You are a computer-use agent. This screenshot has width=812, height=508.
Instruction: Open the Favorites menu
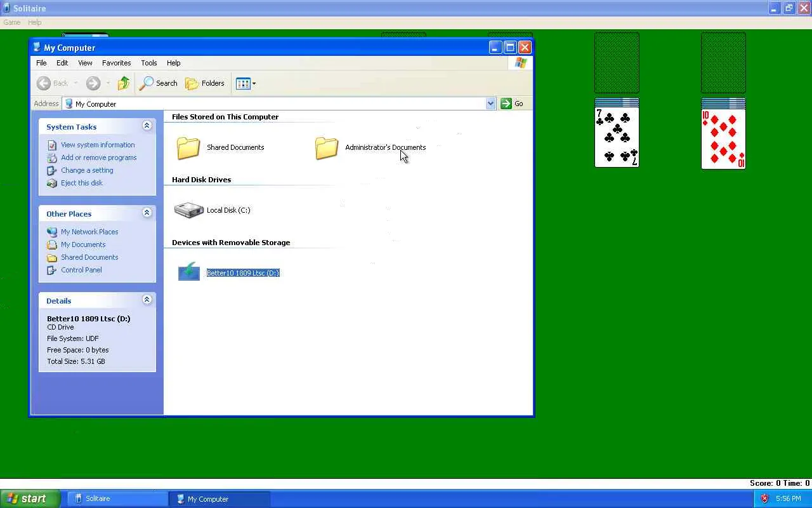117,63
